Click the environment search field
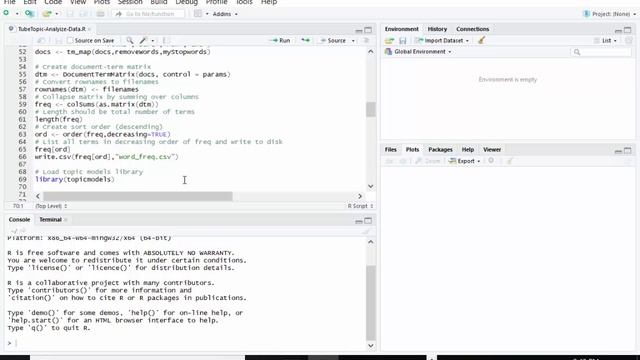This screenshot has height=360, width=640. (601, 52)
